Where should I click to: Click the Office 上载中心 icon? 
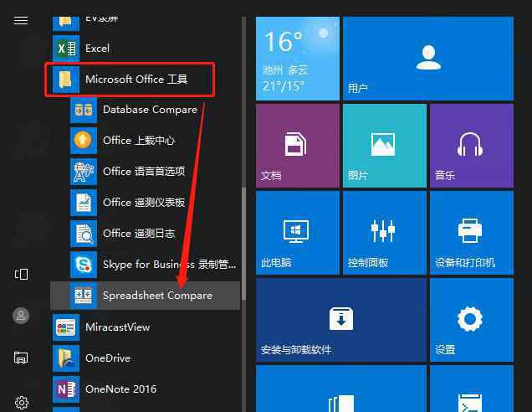pyautogui.click(x=84, y=141)
